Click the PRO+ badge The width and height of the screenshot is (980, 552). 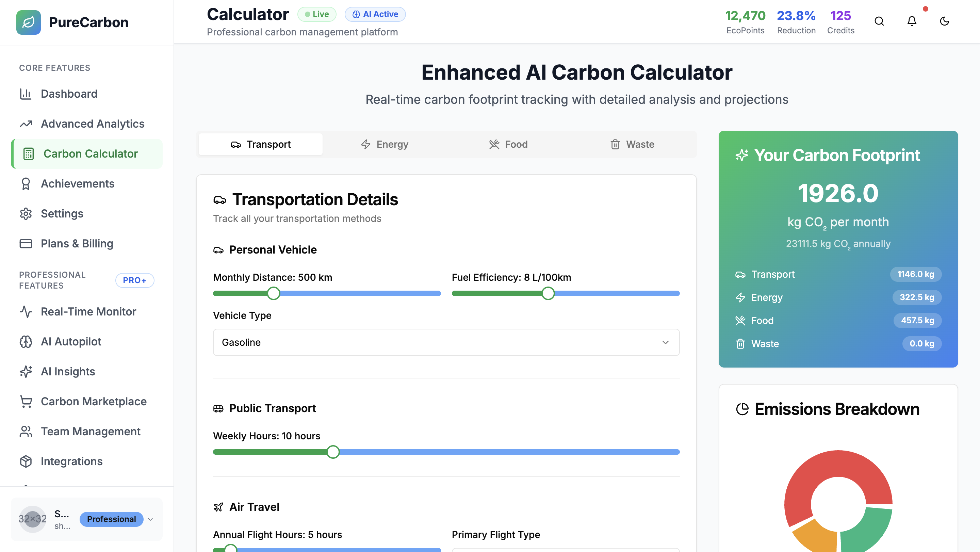134,280
